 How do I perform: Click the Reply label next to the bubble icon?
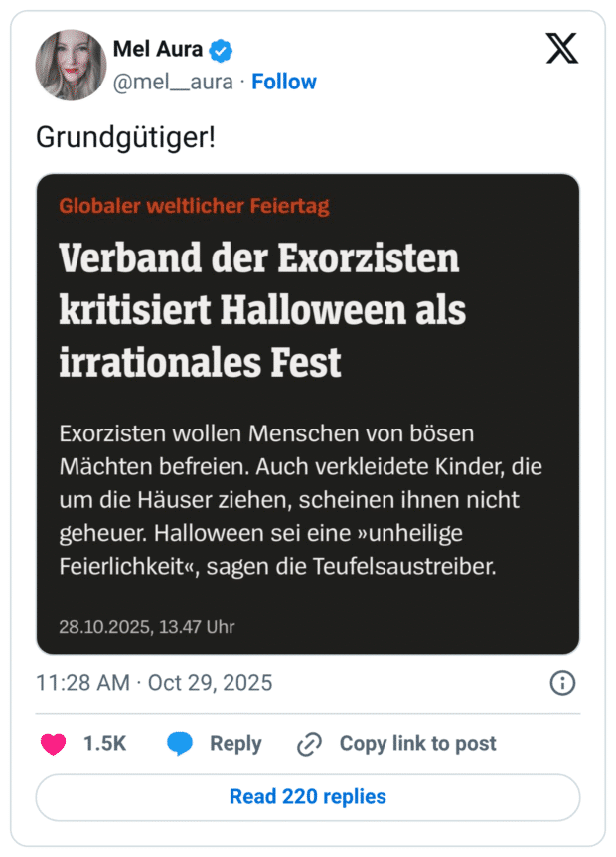(235, 743)
